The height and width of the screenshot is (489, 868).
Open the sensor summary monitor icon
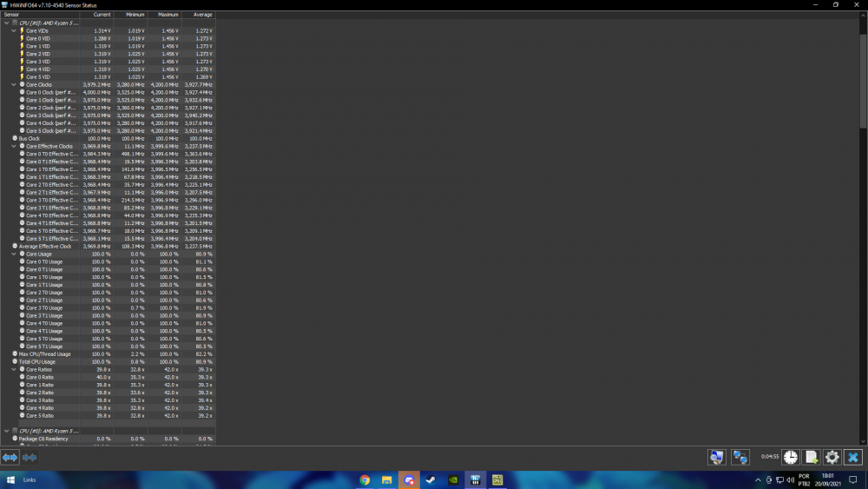pyautogui.click(x=717, y=458)
